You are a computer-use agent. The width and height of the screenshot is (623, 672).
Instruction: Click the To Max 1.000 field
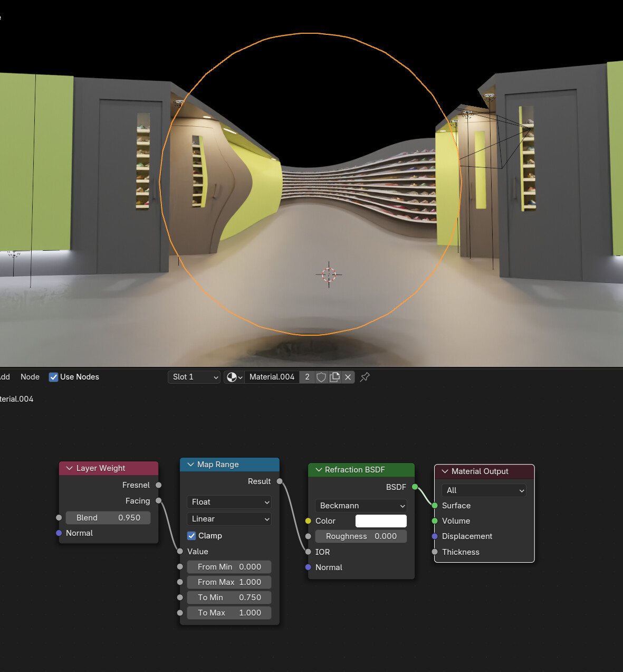click(229, 613)
